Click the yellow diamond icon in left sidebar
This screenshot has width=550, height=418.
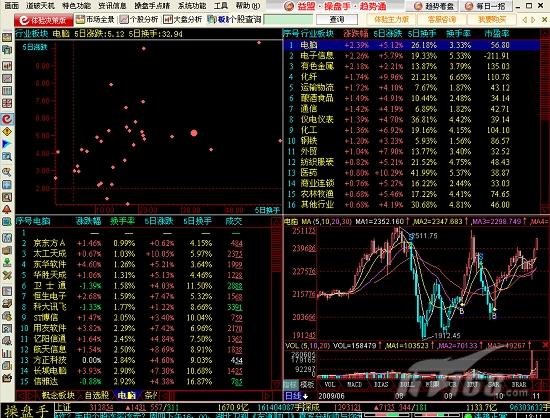coord(7,132)
